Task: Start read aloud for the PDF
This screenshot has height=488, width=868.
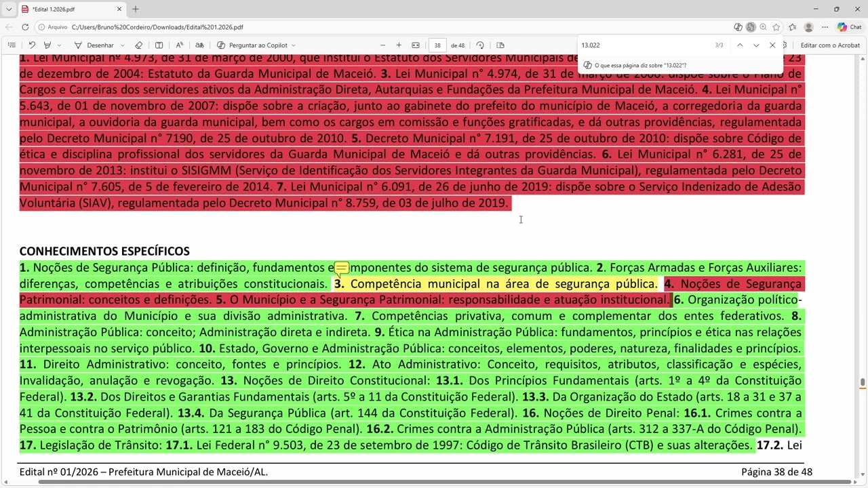Action: (x=179, y=45)
